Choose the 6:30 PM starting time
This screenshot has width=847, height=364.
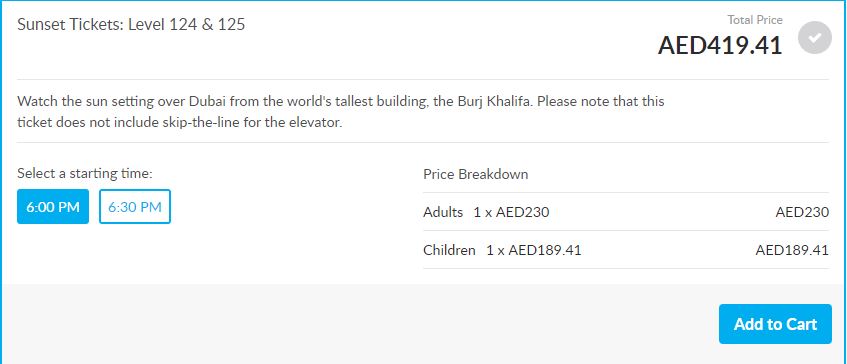[x=135, y=206]
